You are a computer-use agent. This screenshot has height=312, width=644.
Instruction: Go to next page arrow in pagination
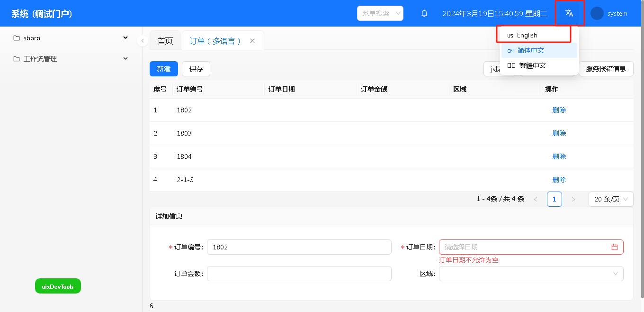pos(573,199)
